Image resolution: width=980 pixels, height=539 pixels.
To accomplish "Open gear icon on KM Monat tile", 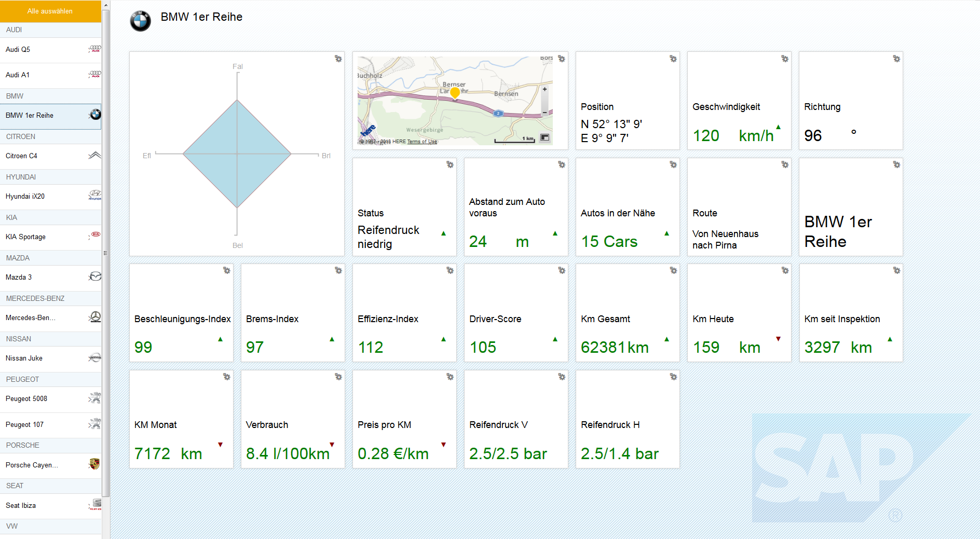I will (x=227, y=377).
